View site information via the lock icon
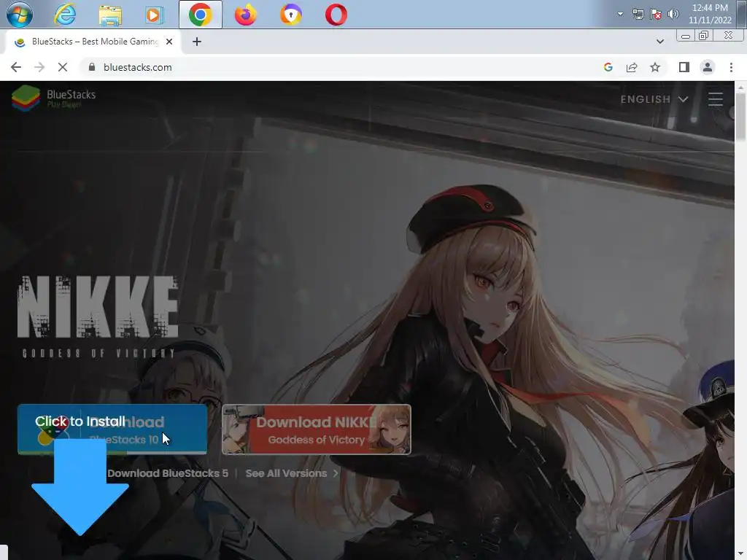 92,67
